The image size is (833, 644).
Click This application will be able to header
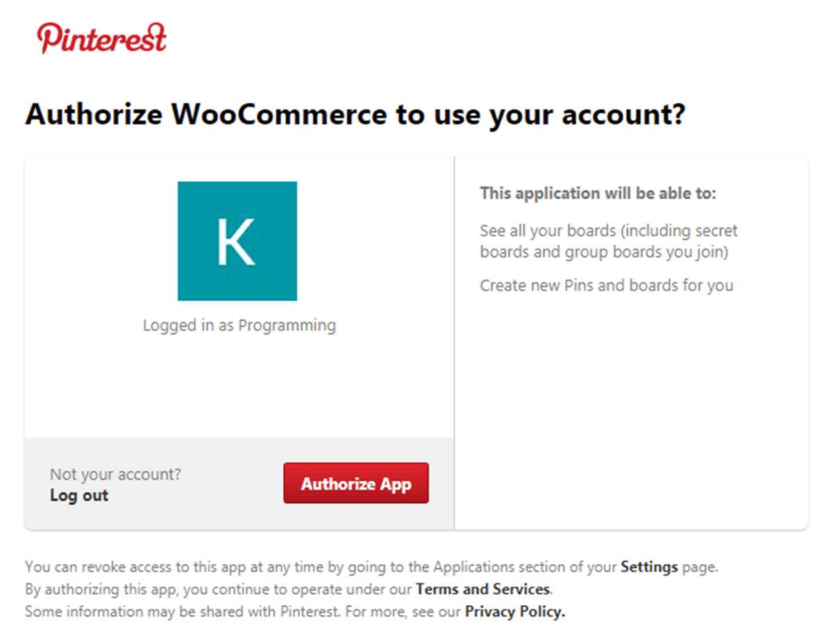coord(598,193)
